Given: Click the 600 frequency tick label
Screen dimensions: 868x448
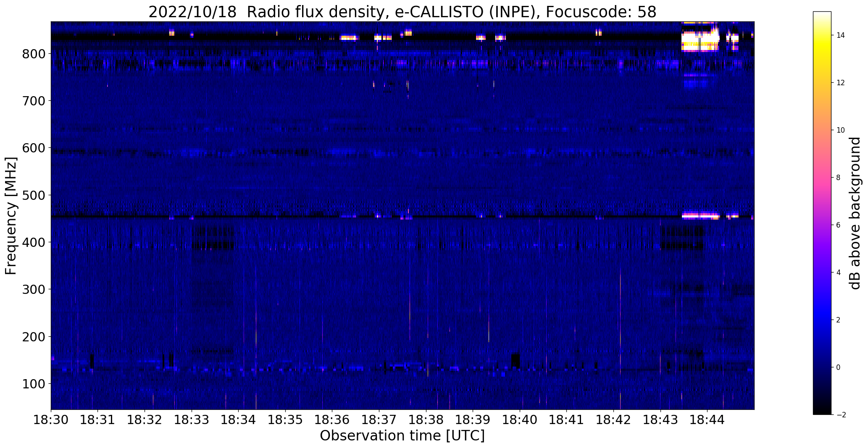Looking at the screenshot, I should (x=34, y=148).
